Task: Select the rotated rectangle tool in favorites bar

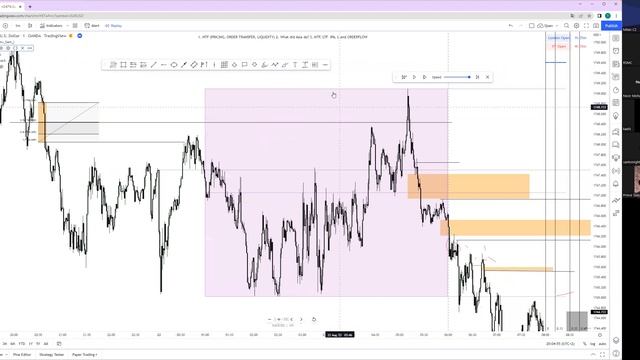Action: 194,65
